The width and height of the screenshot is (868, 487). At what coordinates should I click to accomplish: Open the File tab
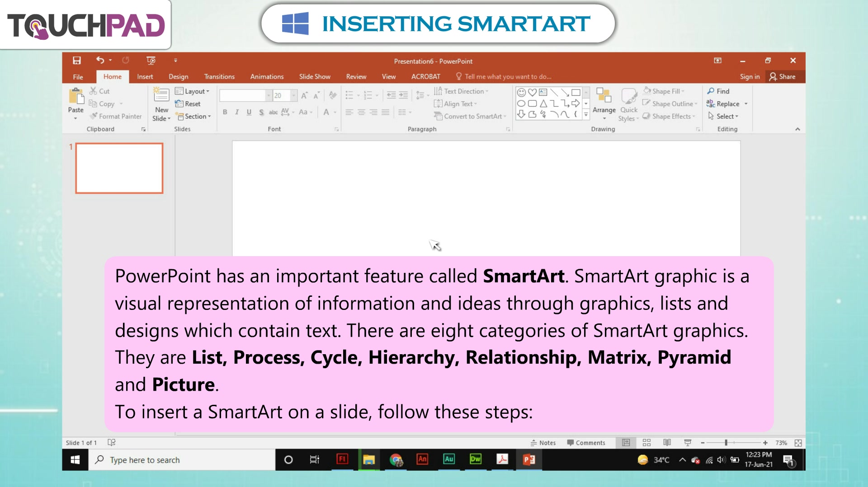coord(78,77)
